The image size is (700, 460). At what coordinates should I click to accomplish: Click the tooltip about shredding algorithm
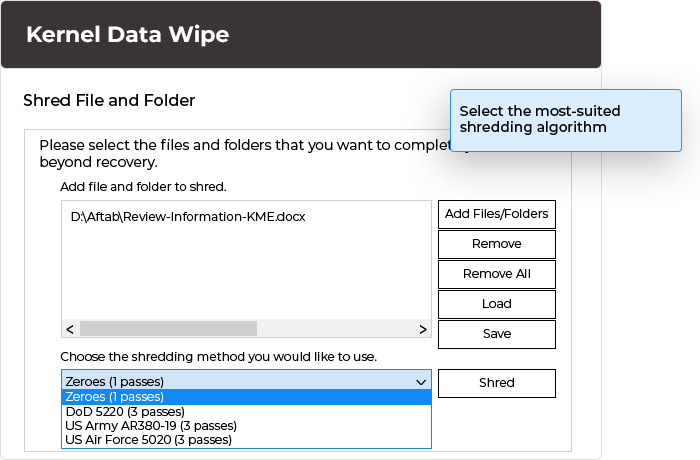(x=566, y=120)
